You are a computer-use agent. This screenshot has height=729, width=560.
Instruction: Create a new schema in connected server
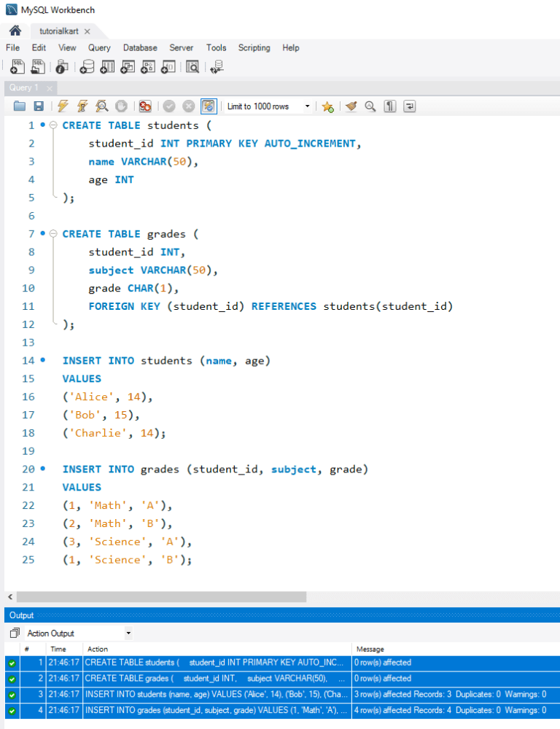(87, 67)
